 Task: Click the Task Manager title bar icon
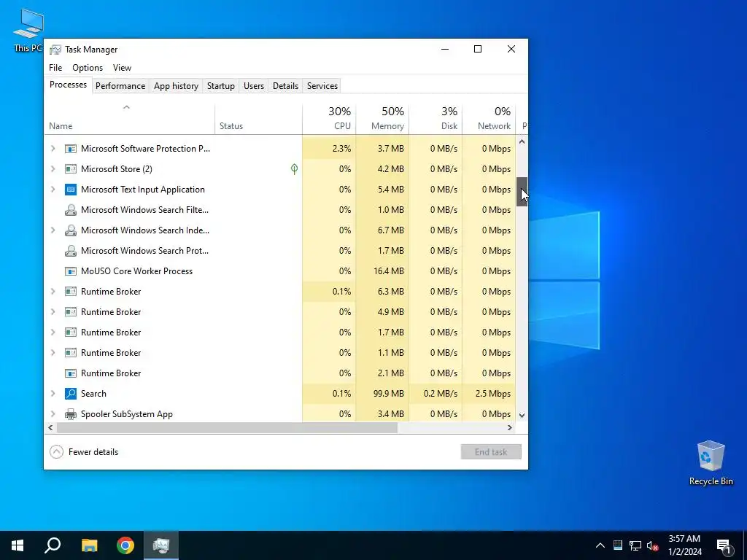(x=55, y=50)
